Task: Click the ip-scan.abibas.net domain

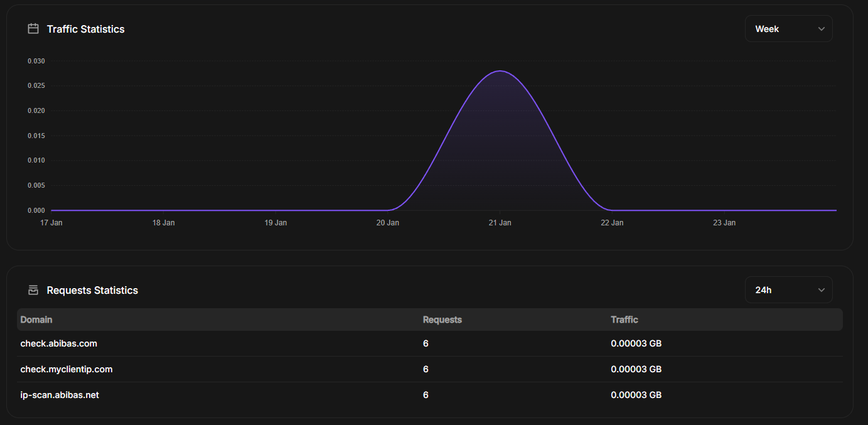Action: [x=60, y=395]
